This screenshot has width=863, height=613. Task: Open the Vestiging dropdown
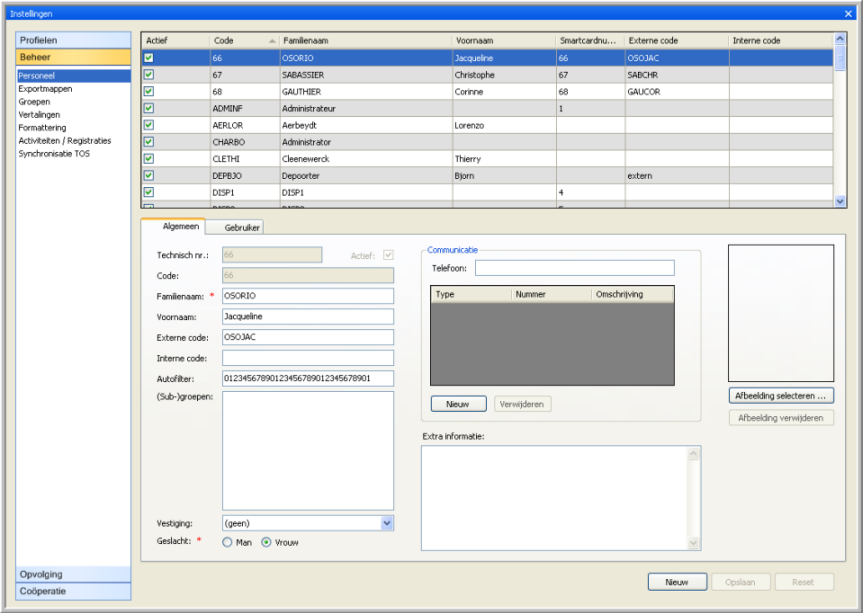387,523
